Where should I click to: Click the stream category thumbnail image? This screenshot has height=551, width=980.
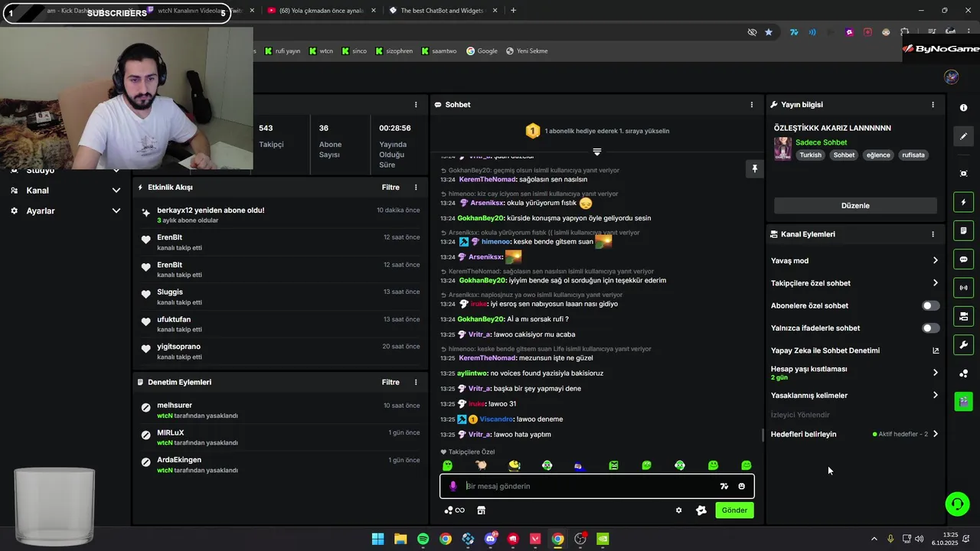pos(782,148)
